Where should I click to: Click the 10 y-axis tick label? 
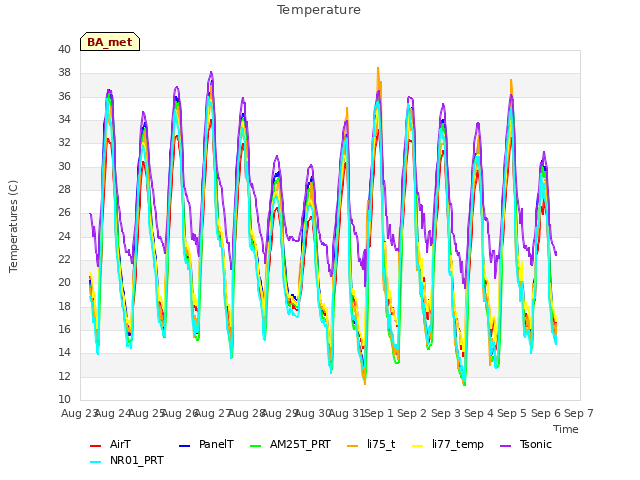[x=64, y=399]
